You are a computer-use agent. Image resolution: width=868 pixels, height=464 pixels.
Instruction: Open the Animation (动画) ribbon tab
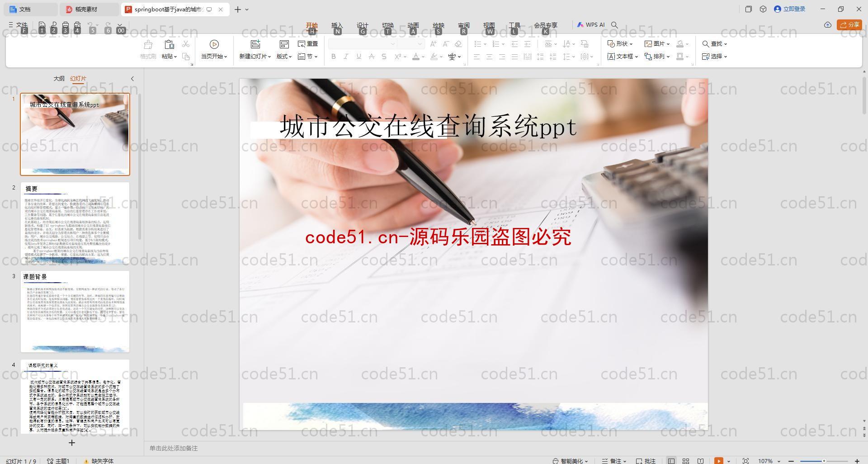click(x=413, y=25)
